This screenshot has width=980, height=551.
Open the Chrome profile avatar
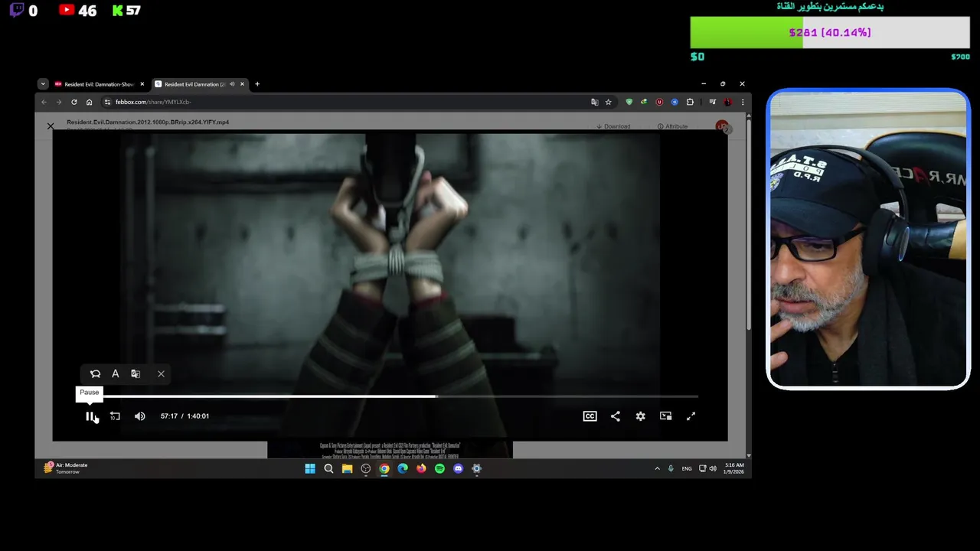(x=727, y=102)
